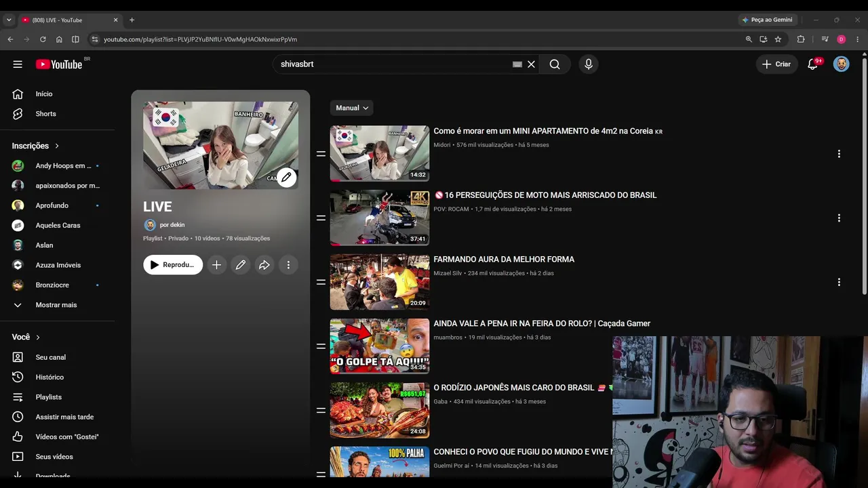The width and height of the screenshot is (868, 488).
Task: Expand the Você section
Action: point(26,337)
